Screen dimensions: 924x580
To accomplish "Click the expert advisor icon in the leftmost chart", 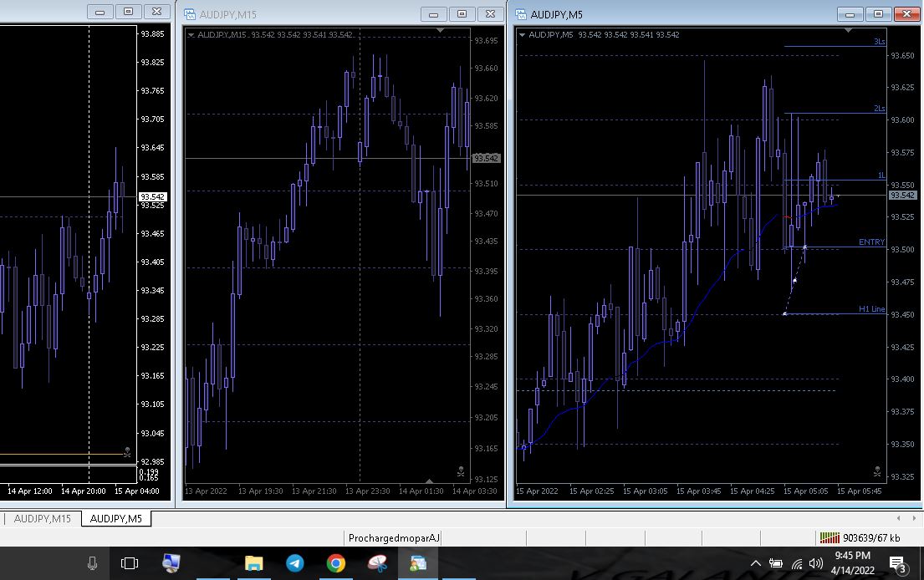I will [x=127, y=452].
